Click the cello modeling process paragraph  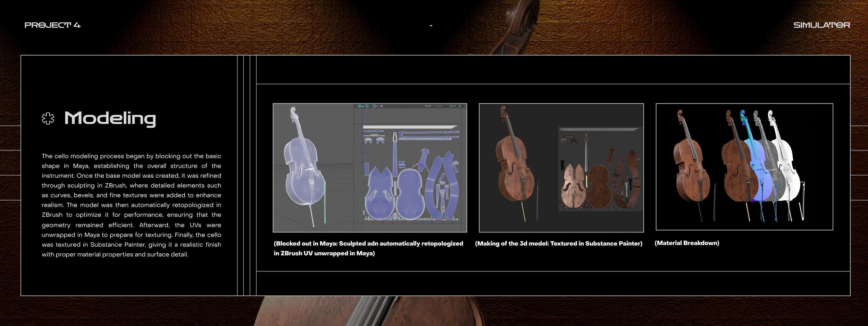[x=131, y=205]
